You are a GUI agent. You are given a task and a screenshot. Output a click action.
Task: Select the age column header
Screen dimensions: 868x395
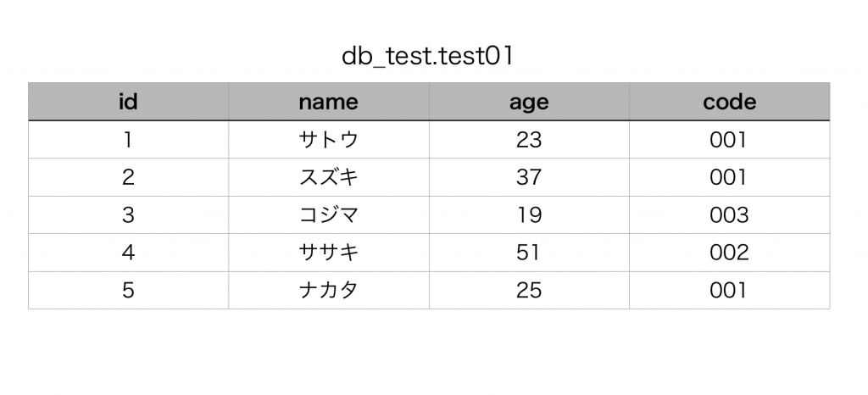tap(529, 102)
